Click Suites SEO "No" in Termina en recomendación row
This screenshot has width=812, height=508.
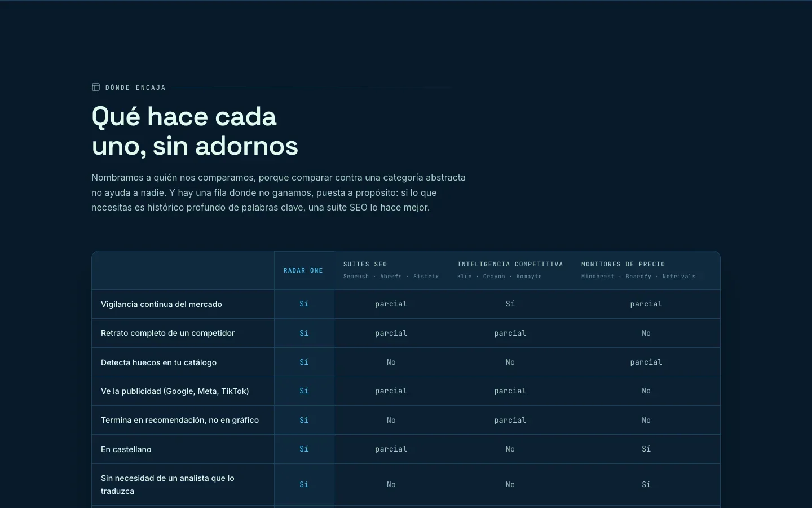(x=391, y=421)
